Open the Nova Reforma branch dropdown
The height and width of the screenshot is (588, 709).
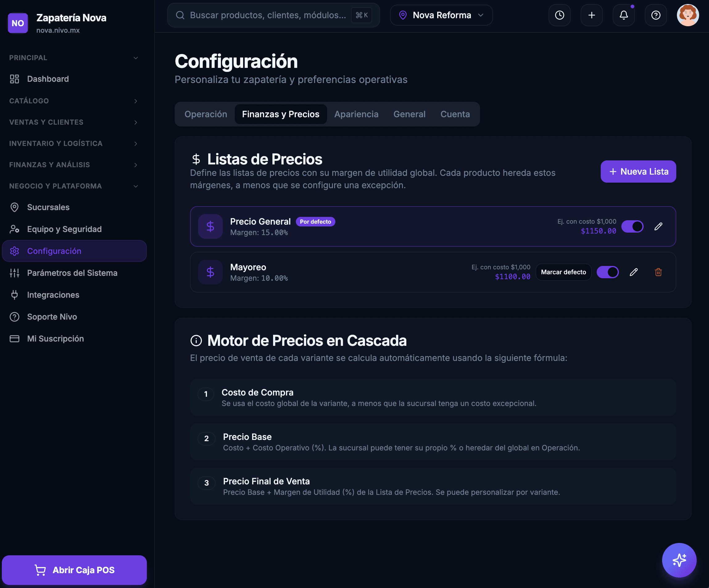point(441,15)
